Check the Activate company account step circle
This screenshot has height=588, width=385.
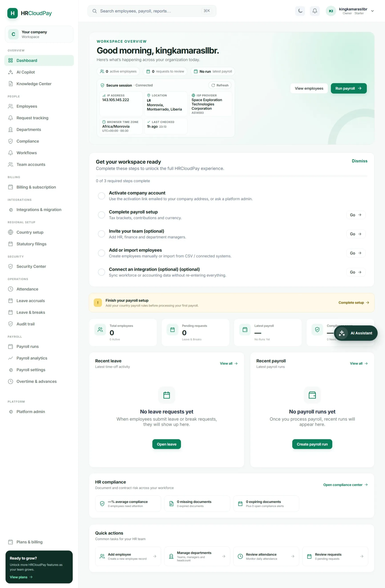tap(101, 196)
